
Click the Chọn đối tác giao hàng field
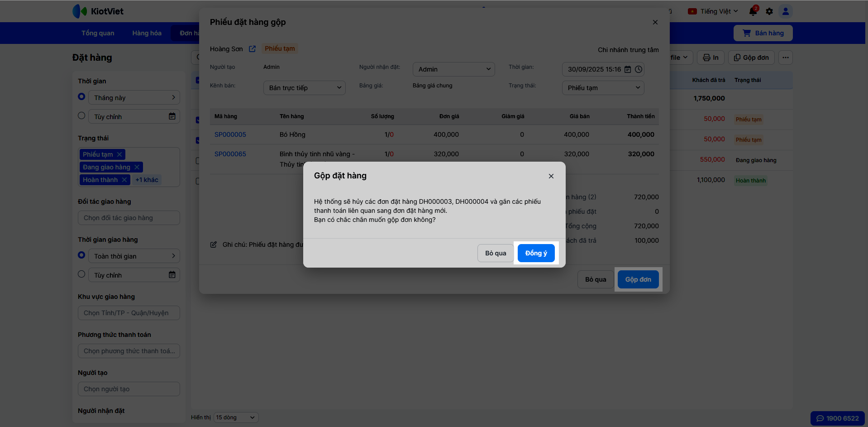point(129,218)
